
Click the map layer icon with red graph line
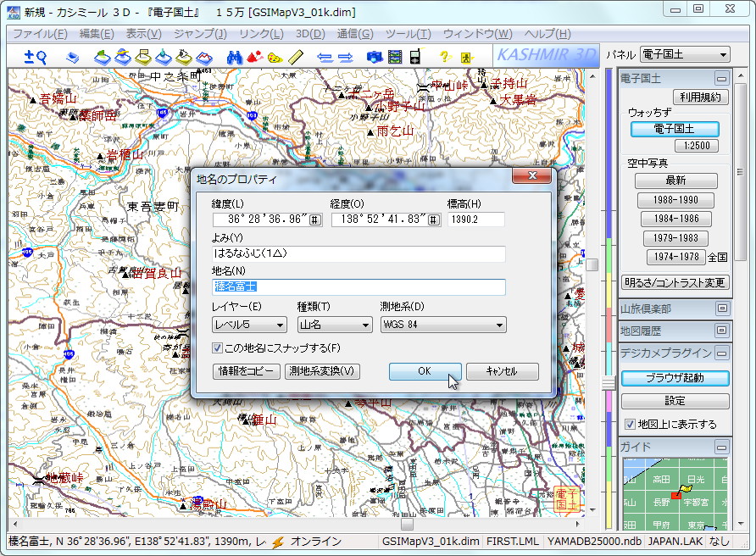tap(204, 58)
